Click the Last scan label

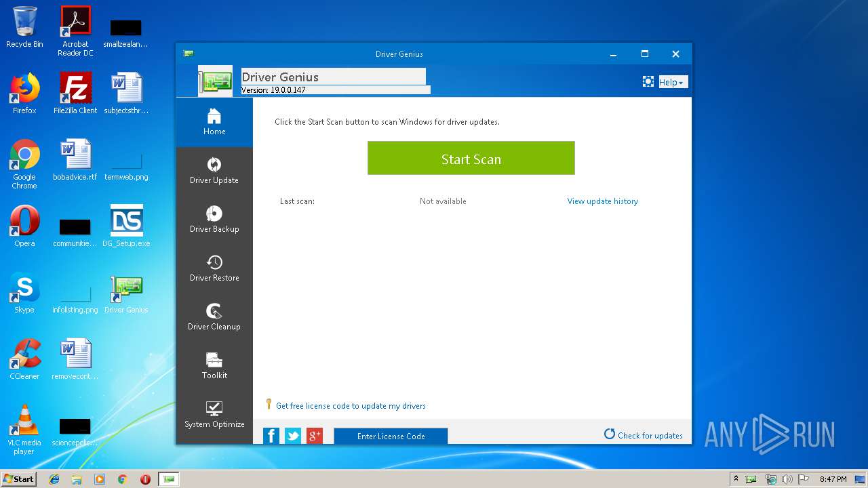point(297,201)
